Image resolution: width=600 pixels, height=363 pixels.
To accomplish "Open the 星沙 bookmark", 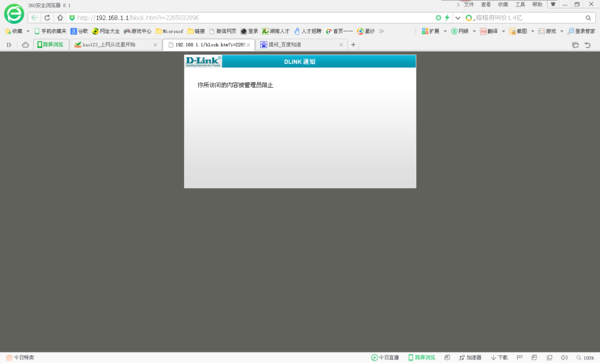I will pos(366,31).
